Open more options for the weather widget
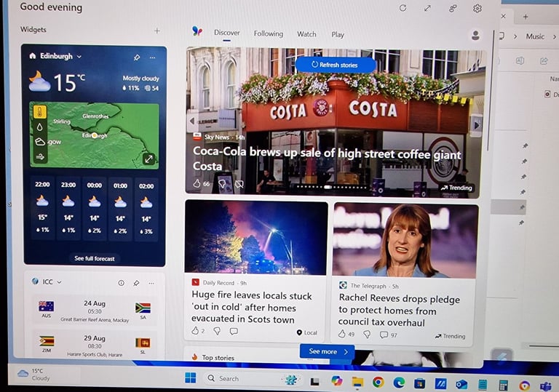 coord(152,57)
